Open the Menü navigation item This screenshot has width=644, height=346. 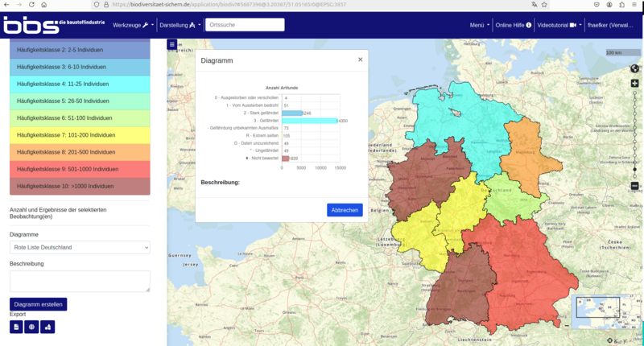click(480, 25)
